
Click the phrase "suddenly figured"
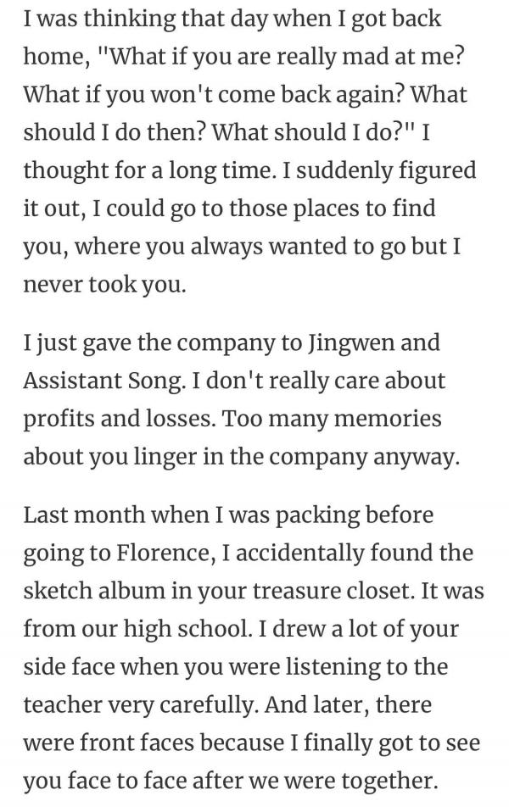pyautogui.click(x=386, y=171)
